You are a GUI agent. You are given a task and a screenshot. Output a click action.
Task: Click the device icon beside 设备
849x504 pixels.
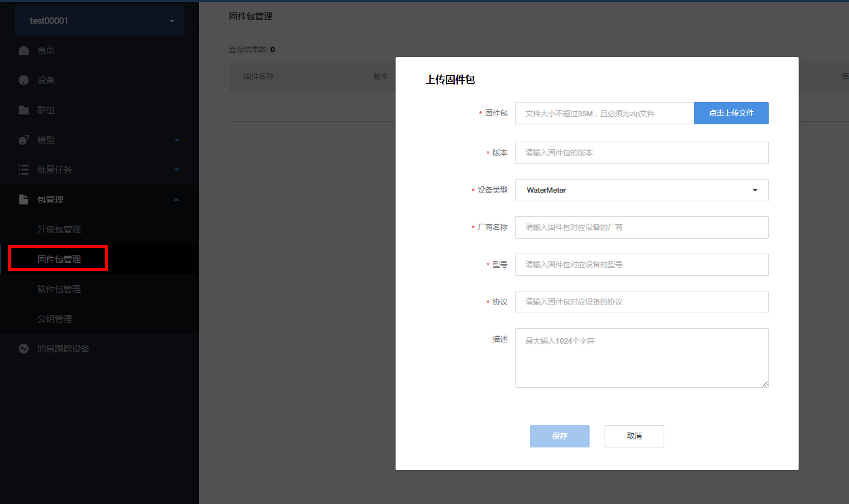(x=24, y=80)
